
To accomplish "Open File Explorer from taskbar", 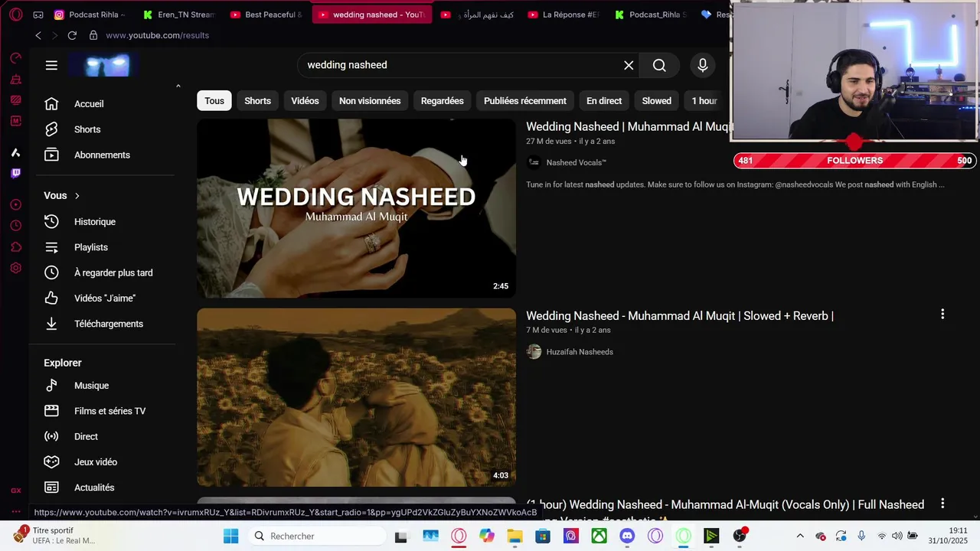I will pos(514,536).
